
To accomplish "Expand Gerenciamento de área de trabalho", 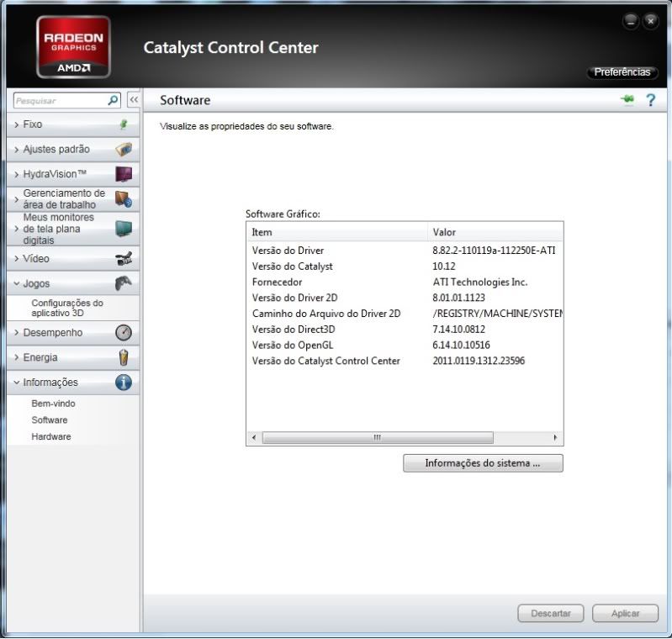I will point(73,199).
